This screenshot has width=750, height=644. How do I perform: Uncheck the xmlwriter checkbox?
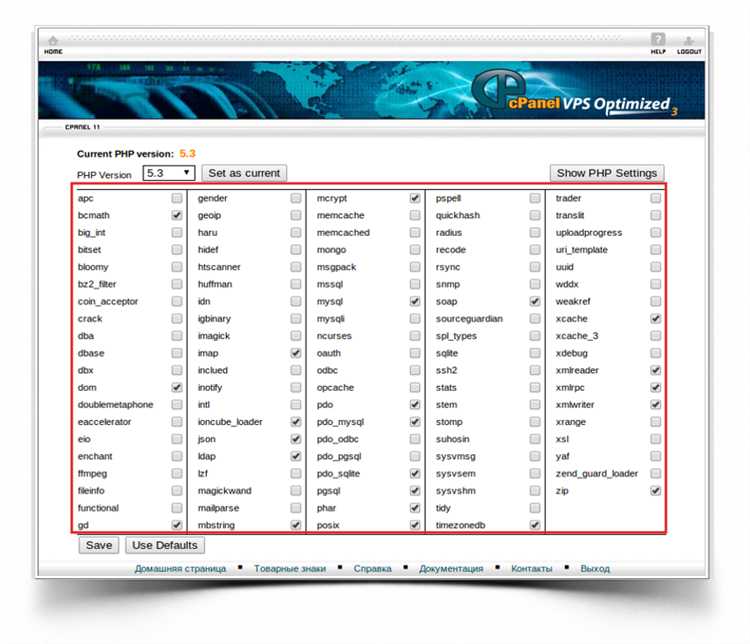pyautogui.click(x=656, y=405)
